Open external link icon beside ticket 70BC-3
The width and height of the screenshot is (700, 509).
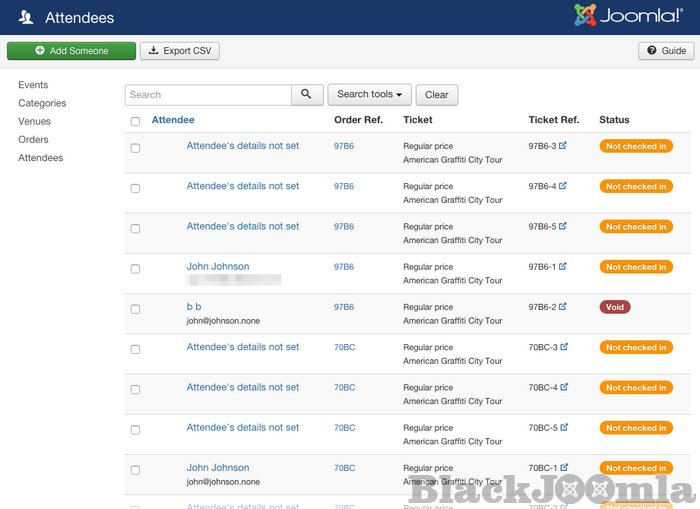[x=564, y=347]
